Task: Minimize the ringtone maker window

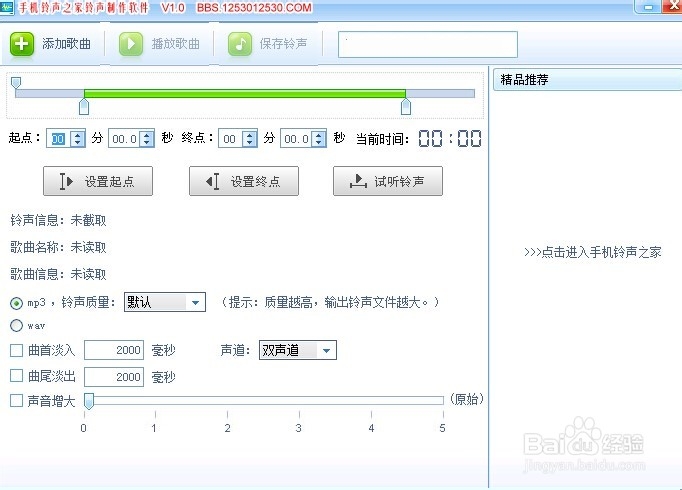Action: coord(648,7)
